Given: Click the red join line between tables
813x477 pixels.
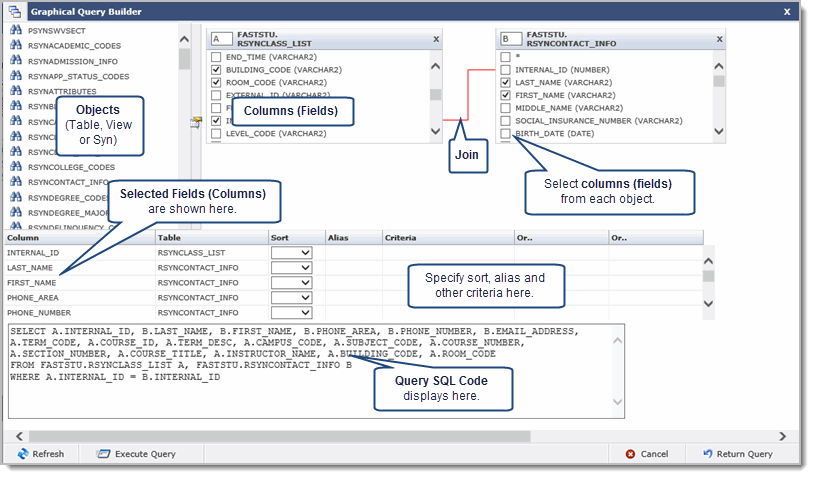Looking at the screenshot, I should coord(468,95).
